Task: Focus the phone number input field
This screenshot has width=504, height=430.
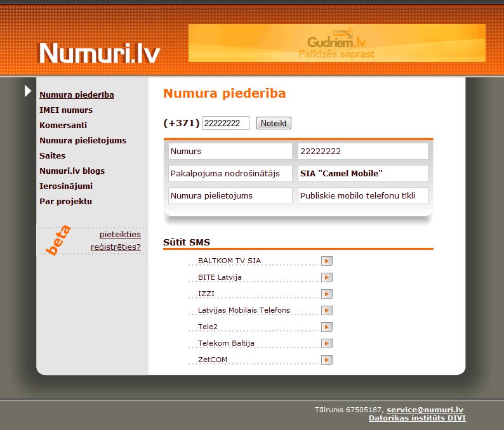Action: tap(225, 123)
